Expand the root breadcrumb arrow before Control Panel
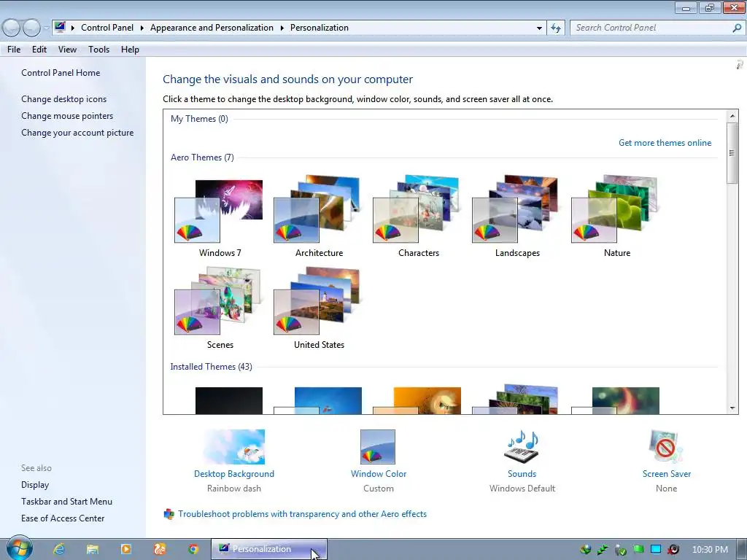Viewport: 747px width, 560px height. (x=73, y=28)
